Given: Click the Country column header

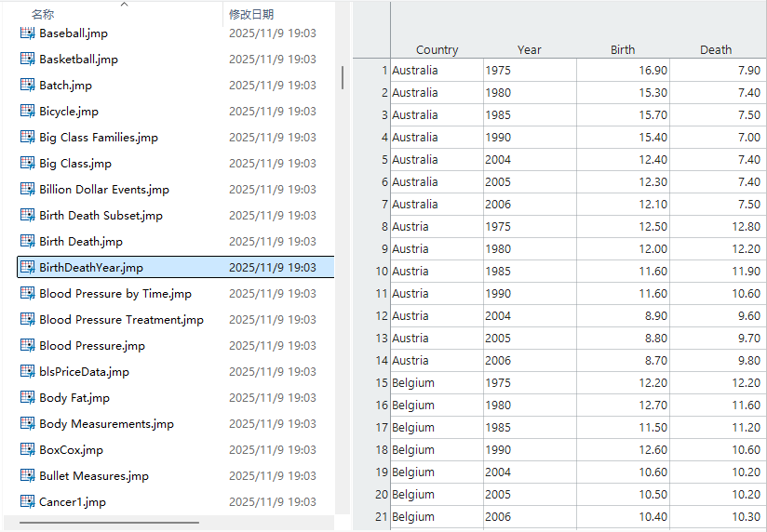Looking at the screenshot, I should point(437,50).
